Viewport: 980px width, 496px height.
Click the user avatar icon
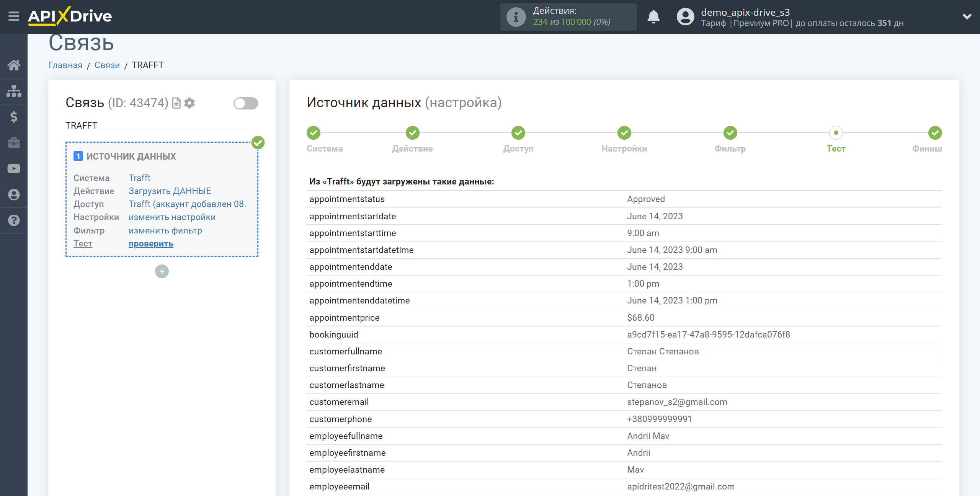pyautogui.click(x=685, y=17)
